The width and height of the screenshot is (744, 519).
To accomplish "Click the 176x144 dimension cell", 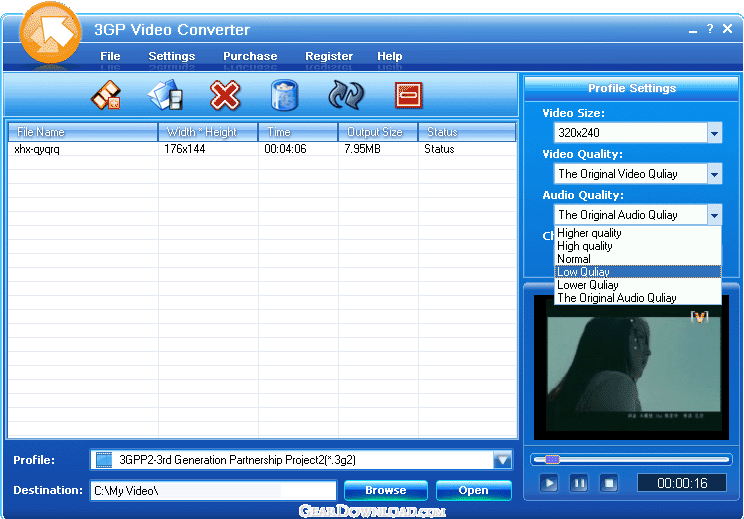I will click(x=185, y=149).
